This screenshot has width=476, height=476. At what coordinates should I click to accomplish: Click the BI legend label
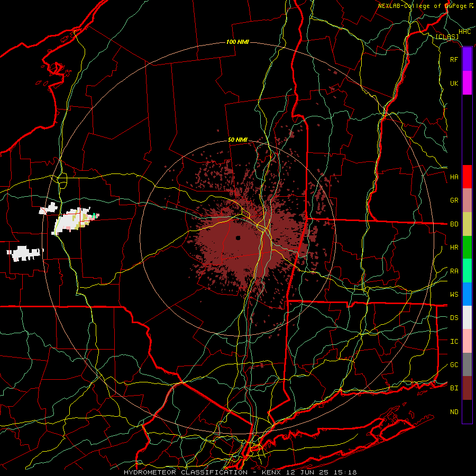(x=454, y=388)
